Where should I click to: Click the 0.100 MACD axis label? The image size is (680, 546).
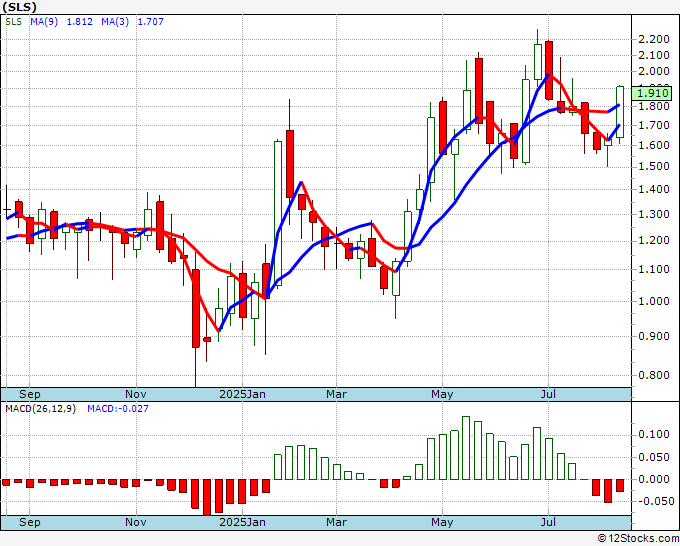click(654, 435)
